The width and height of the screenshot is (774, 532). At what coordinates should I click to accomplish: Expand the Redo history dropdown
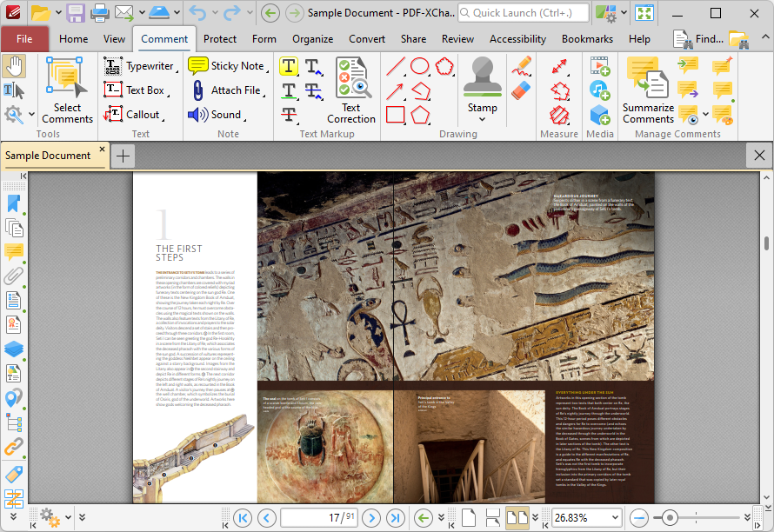[250, 13]
